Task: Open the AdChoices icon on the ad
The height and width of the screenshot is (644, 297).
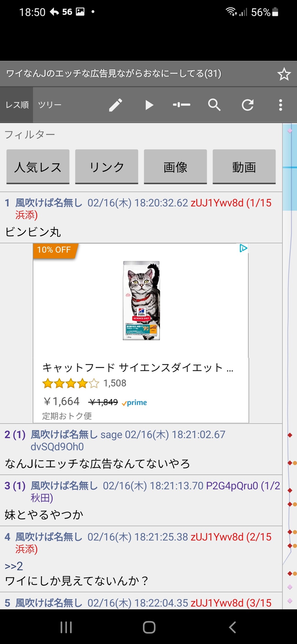Action: 243,248
